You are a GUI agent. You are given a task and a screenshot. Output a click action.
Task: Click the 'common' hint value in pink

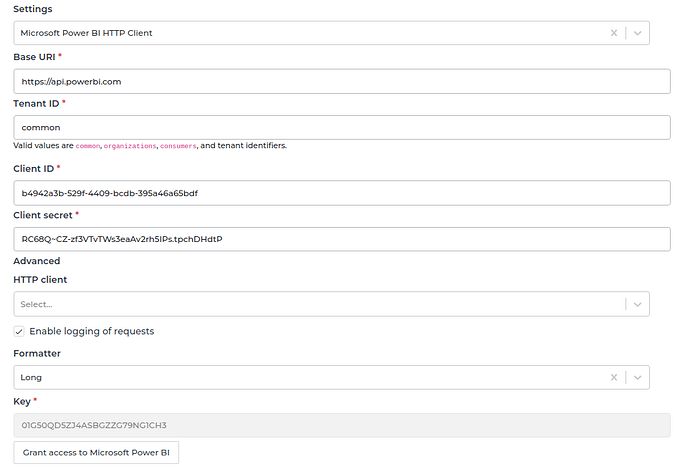[88, 146]
